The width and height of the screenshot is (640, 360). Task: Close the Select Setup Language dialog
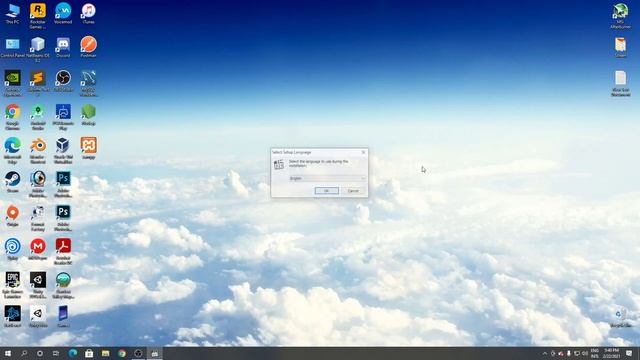pos(363,152)
